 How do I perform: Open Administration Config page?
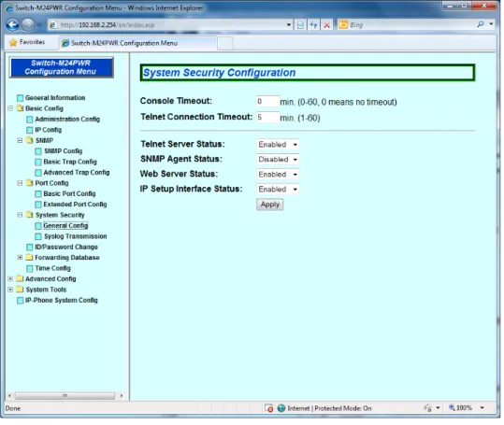67,119
